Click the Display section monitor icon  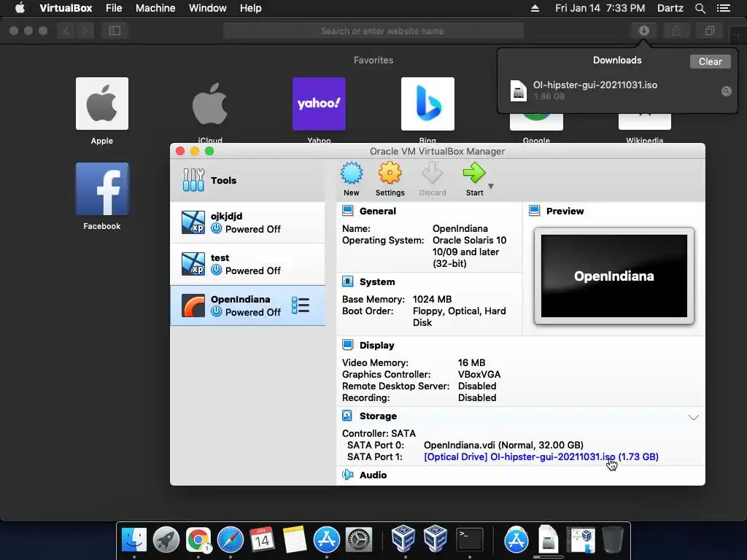point(348,345)
